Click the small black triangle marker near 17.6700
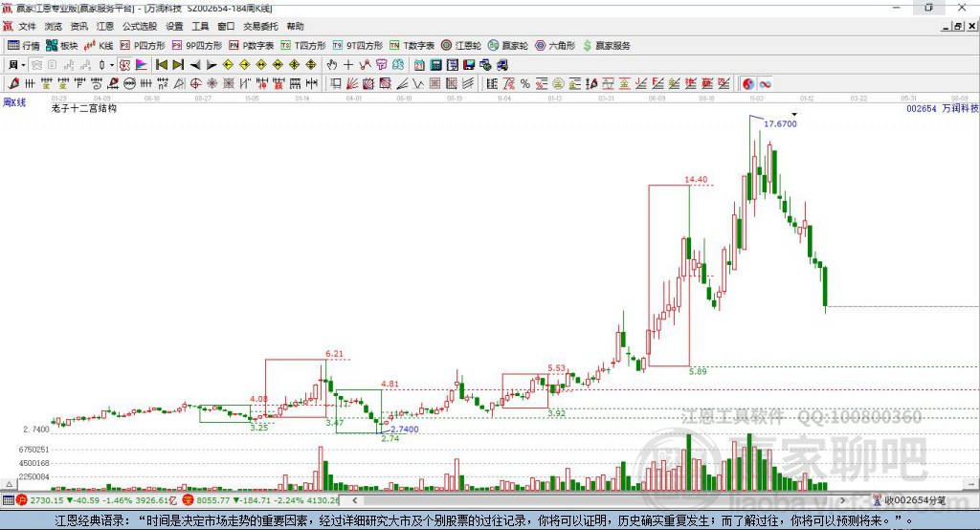Screen dimensions: 980x530 (x=793, y=115)
